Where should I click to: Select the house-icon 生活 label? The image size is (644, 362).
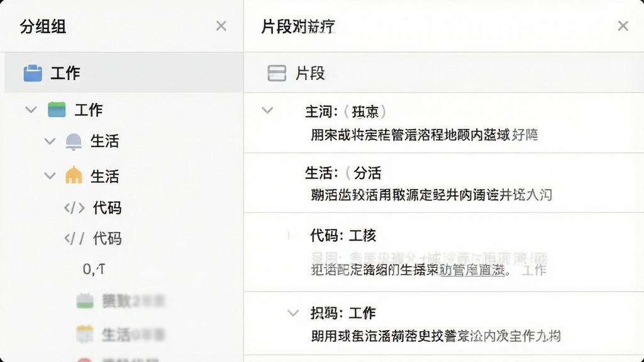[x=105, y=177]
